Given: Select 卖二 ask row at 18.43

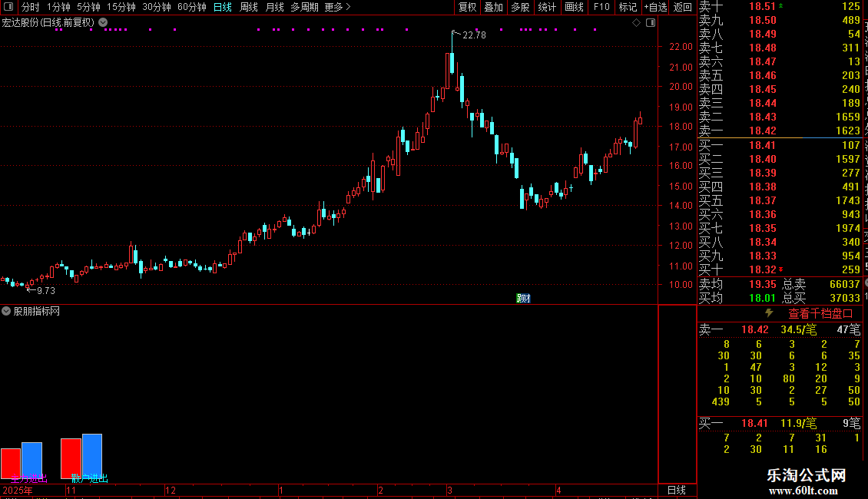Looking at the screenshot, I should [780, 117].
